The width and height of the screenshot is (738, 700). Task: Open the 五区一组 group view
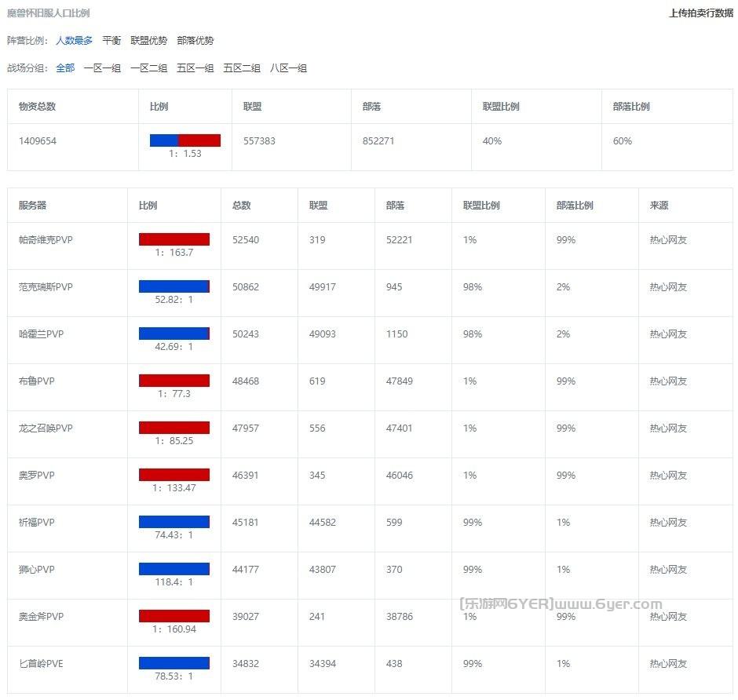tap(196, 68)
